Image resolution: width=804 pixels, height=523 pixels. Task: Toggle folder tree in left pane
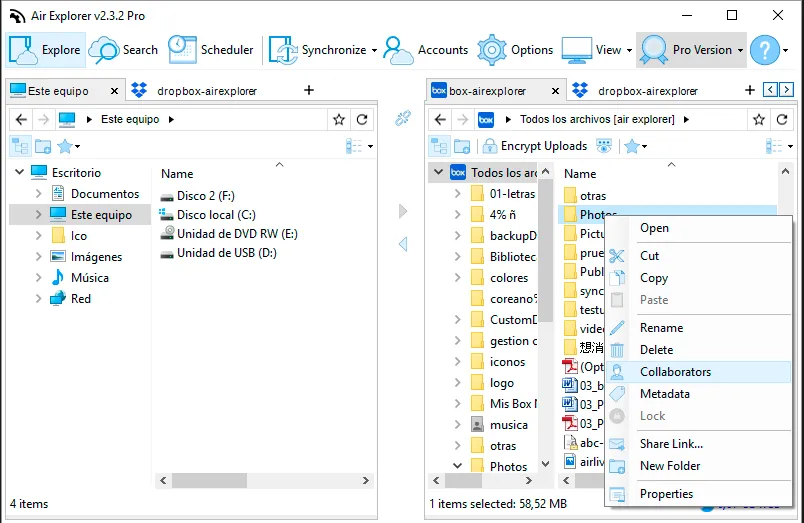click(21, 146)
